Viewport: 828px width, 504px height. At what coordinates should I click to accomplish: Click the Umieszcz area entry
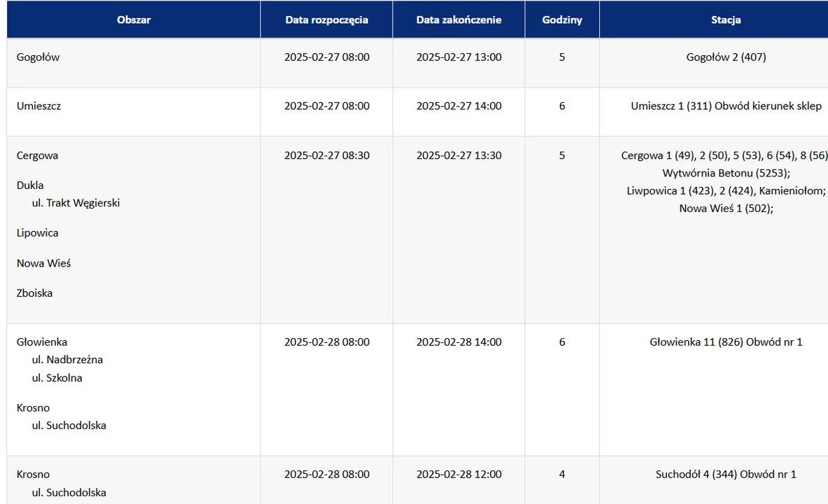click(x=38, y=106)
